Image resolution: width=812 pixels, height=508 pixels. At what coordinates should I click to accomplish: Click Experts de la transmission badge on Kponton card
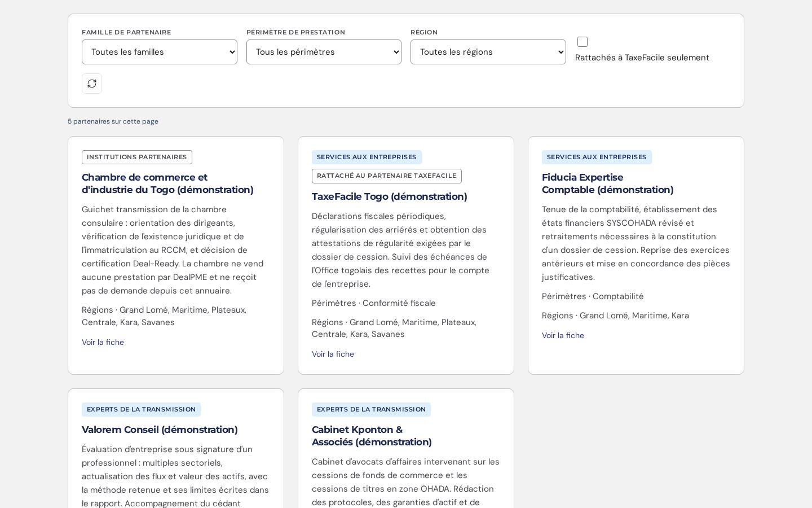pos(371,409)
